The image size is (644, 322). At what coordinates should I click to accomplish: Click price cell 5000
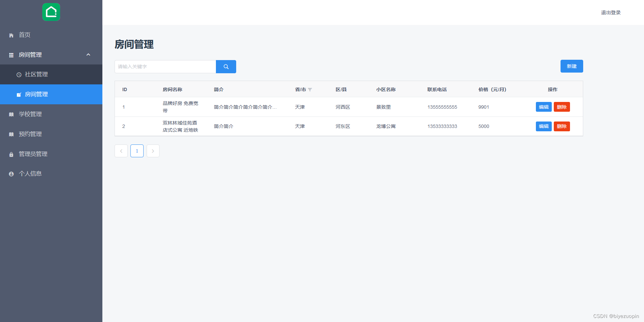coord(484,126)
